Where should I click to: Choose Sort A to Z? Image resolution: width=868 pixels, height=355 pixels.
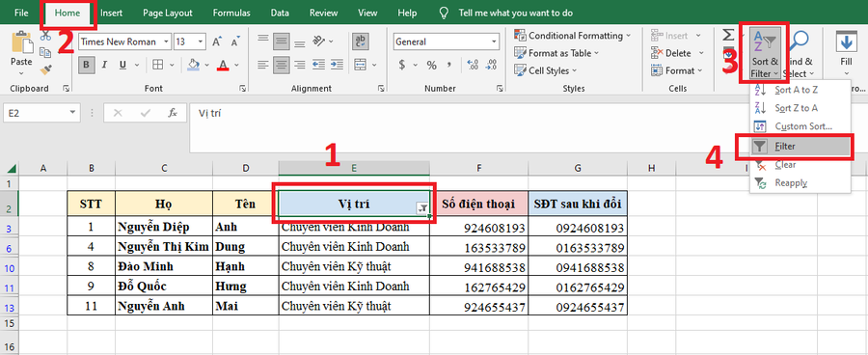(x=800, y=90)
